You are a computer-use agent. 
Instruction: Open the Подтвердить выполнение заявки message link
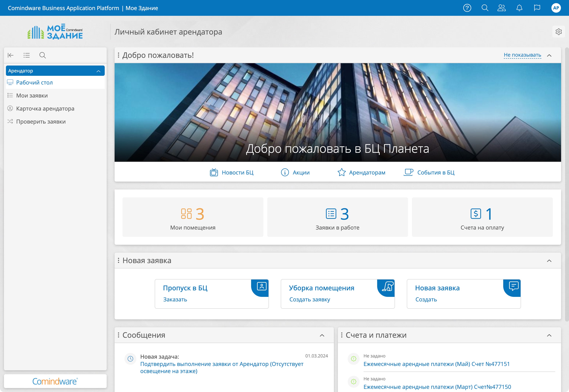222,368
